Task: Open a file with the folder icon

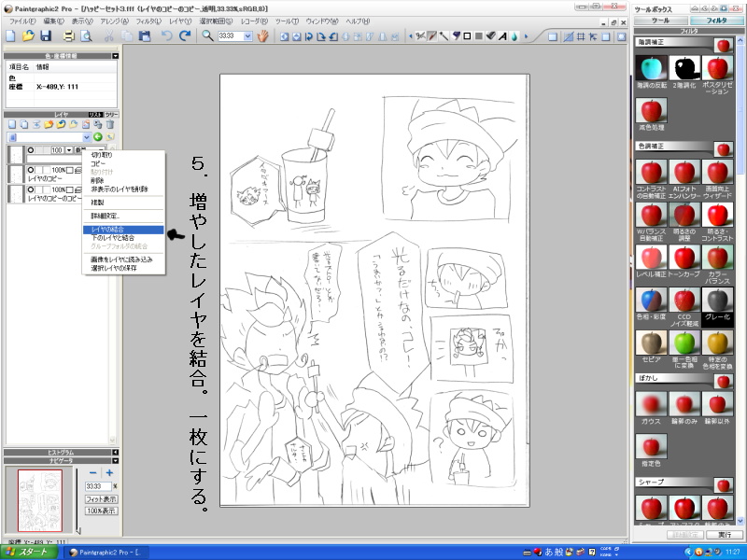Action: click(x=28, y=35)
